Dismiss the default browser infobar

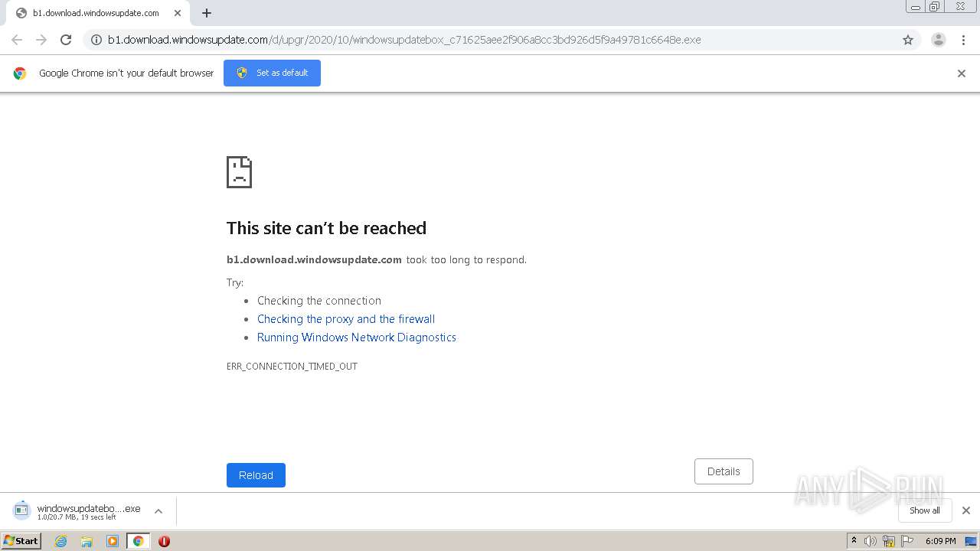click(x=962, y=73)
